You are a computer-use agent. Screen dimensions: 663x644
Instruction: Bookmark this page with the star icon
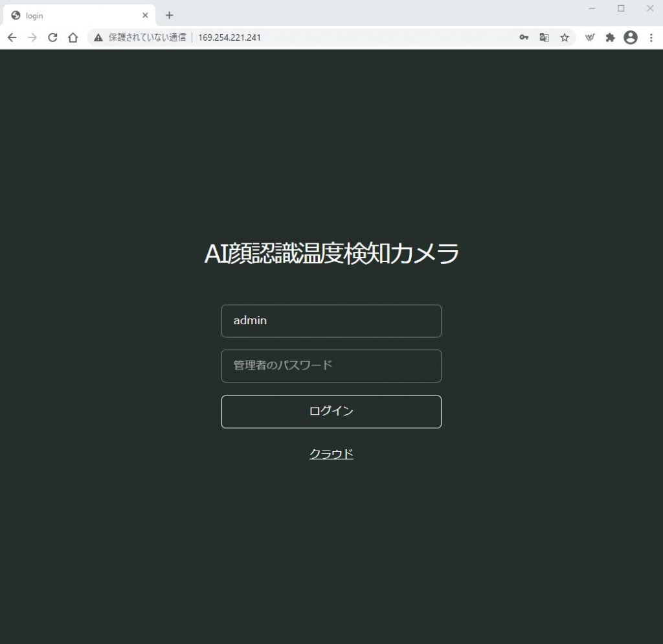pos(565,38)
